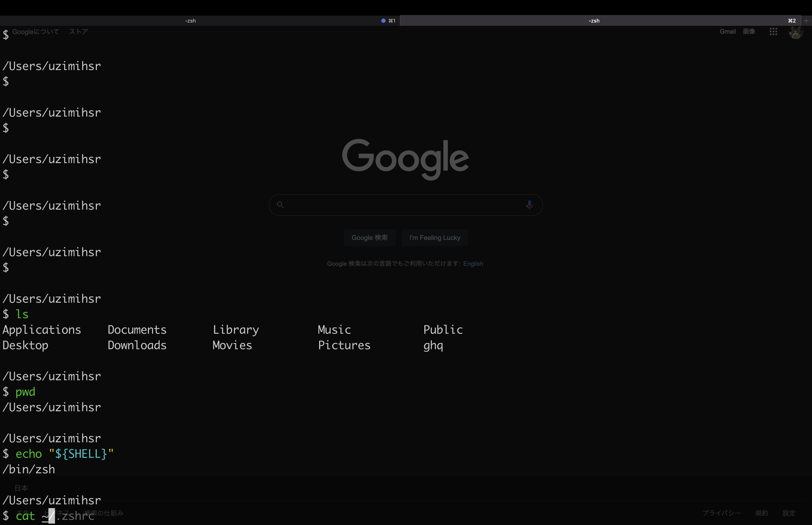
Task: Click the blue activity dot on the first tab
Action: 383,21
